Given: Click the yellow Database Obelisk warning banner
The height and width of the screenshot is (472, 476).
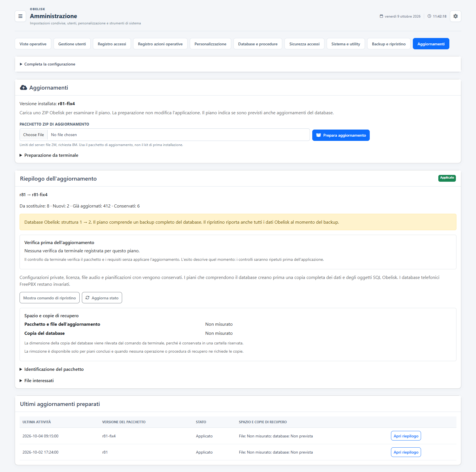Looking at the screenshot, I should (x=238, y=222).
